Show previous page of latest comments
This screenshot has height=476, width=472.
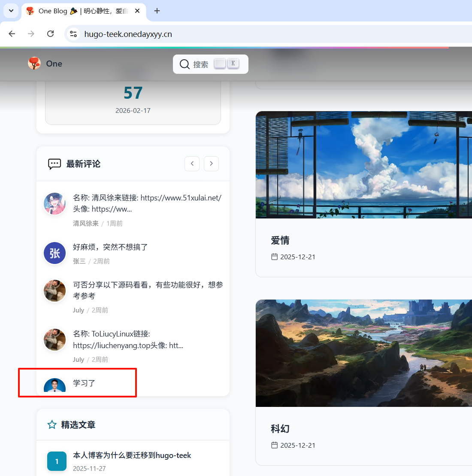click(x=192, y=164)
